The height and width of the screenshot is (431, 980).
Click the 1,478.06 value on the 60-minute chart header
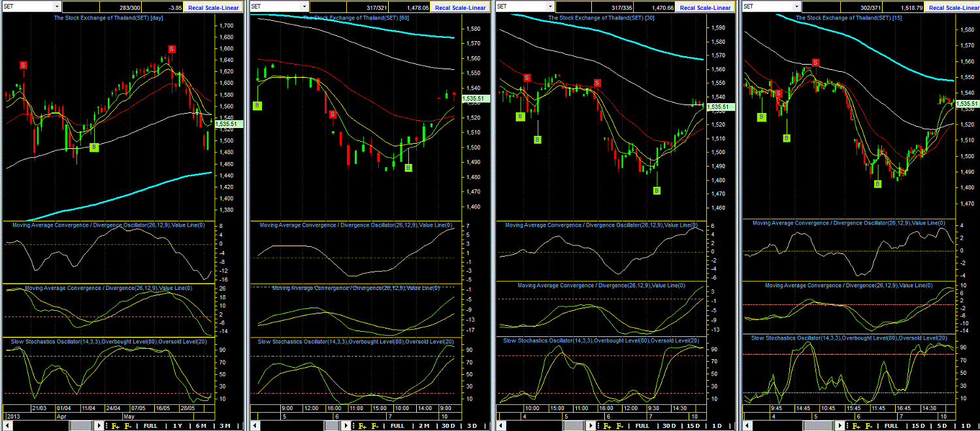417,7
